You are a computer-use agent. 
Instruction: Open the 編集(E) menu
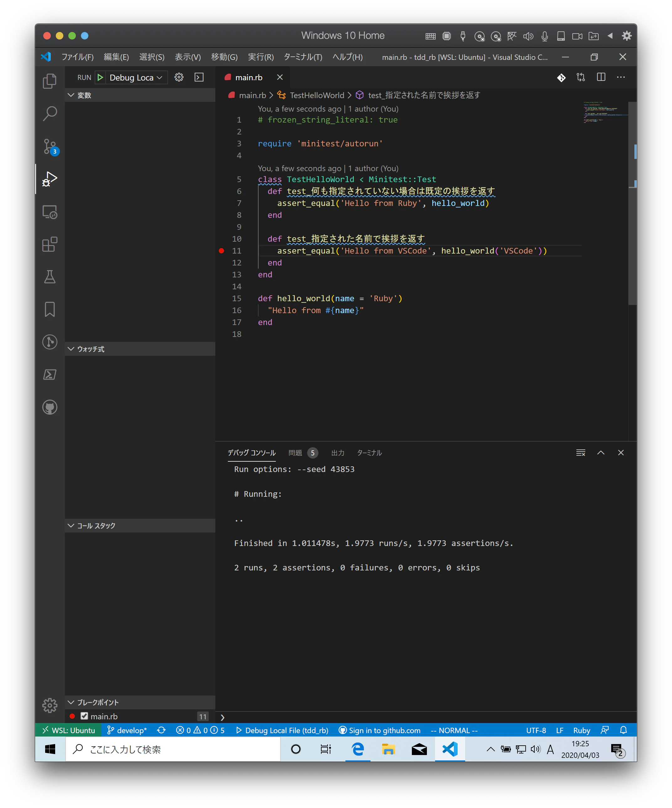[x=116, y=57]
